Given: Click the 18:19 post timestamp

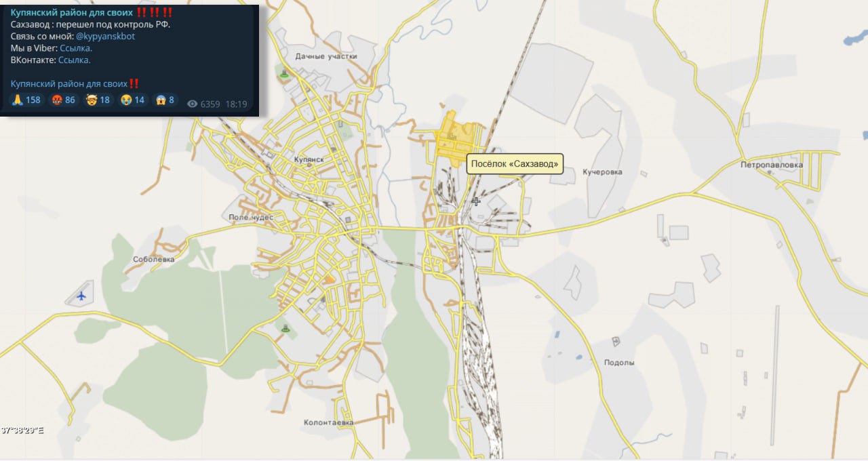Looking at the screenshot, I should [236, 104].
